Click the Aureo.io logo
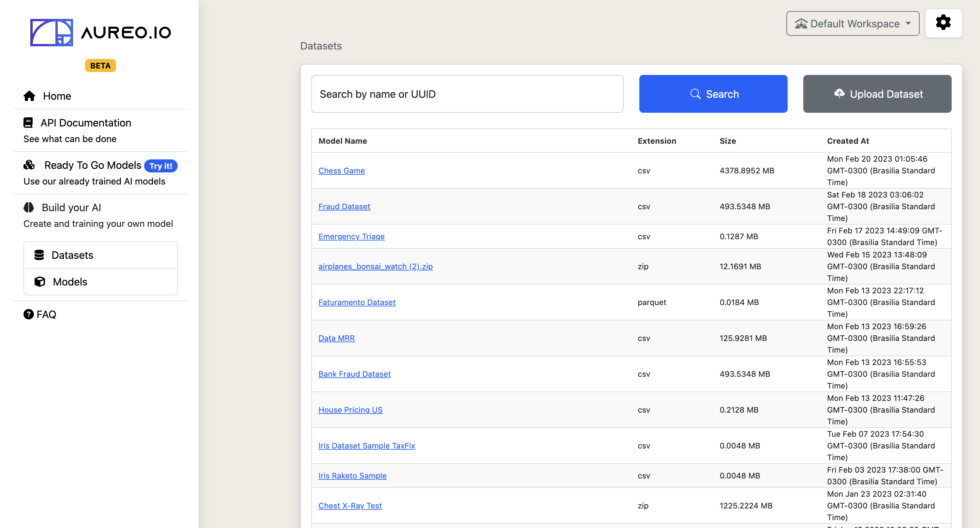The height and width of the screenshot is (528, 980). pyautogui.click(x=100, y=33)
